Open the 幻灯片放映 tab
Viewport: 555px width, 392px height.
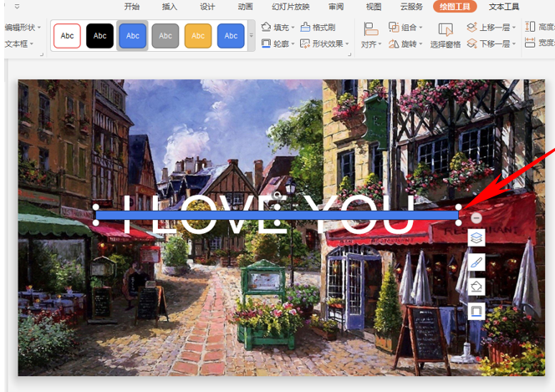tap(291, 7)
